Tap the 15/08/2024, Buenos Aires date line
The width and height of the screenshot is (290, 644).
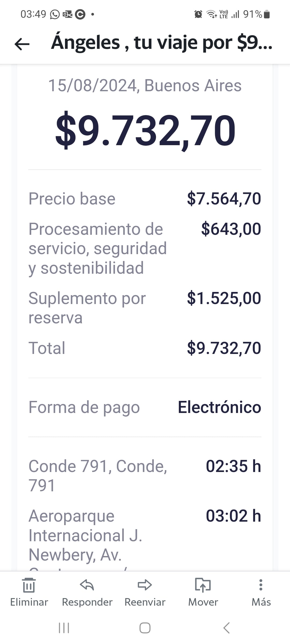point(145,86)
